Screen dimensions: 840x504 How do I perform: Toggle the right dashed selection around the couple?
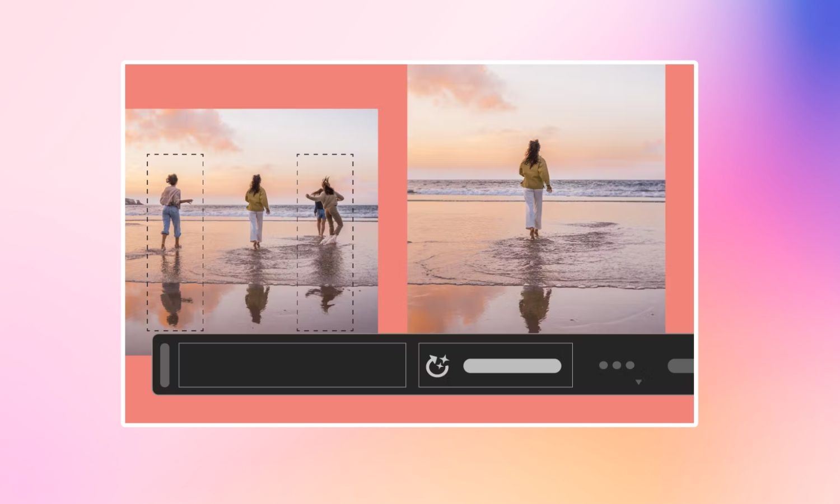click(x=325, y=241)
